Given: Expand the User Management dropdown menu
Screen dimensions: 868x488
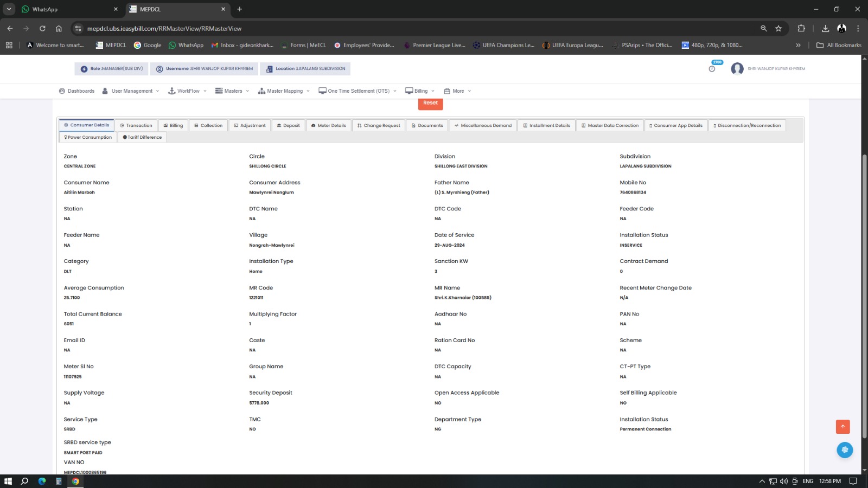Looking at the screenshot, I should coord(131,91).
